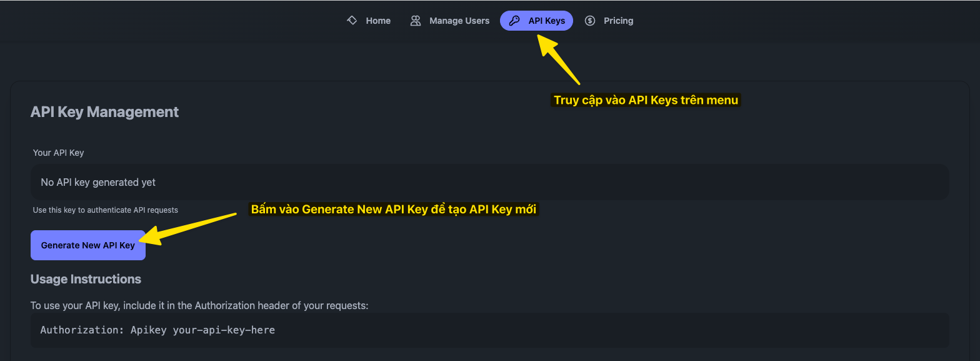Click the Manage Users people icon
The height and width of the screenshot is (361, 980).
point(415,21)
